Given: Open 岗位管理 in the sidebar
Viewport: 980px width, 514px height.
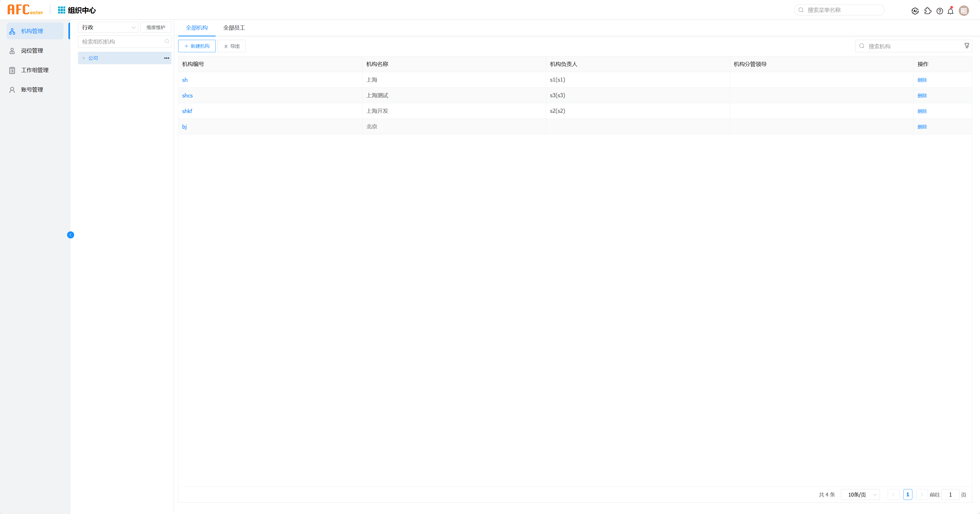Looking at the screenshot, I should [32, 50].
